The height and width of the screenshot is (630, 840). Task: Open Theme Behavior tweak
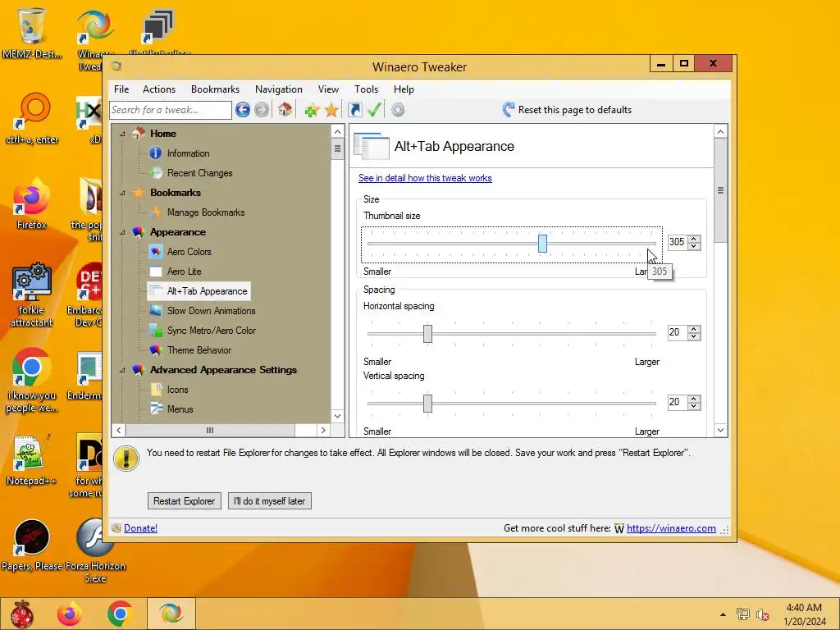(199, 350)
